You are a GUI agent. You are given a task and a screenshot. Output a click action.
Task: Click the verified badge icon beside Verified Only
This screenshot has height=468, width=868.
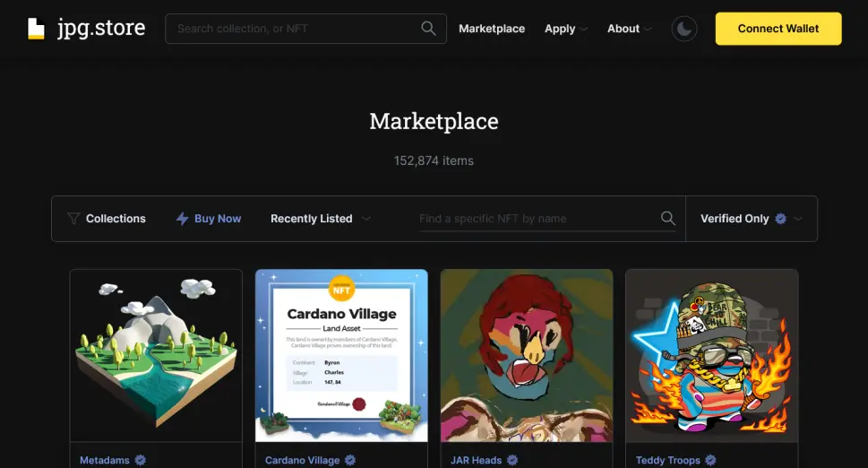(x=780, y=219)
